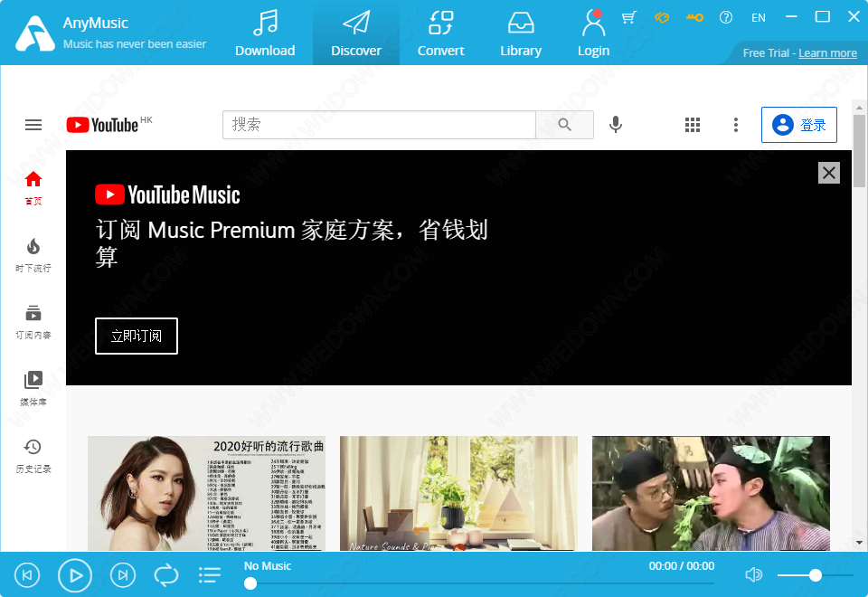Click the 00:00 / 00:00 time display

[682, 566]
